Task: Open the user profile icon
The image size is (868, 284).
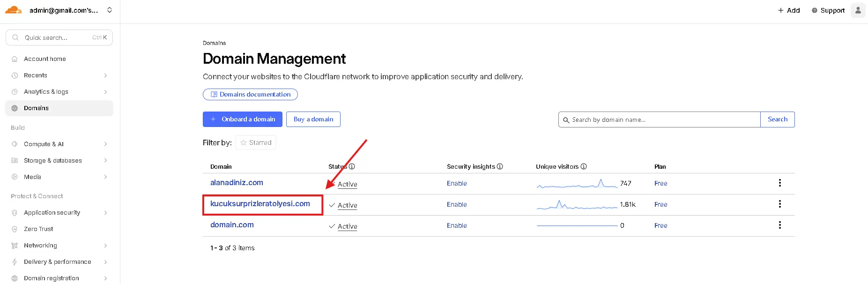Action: (858, 10)
